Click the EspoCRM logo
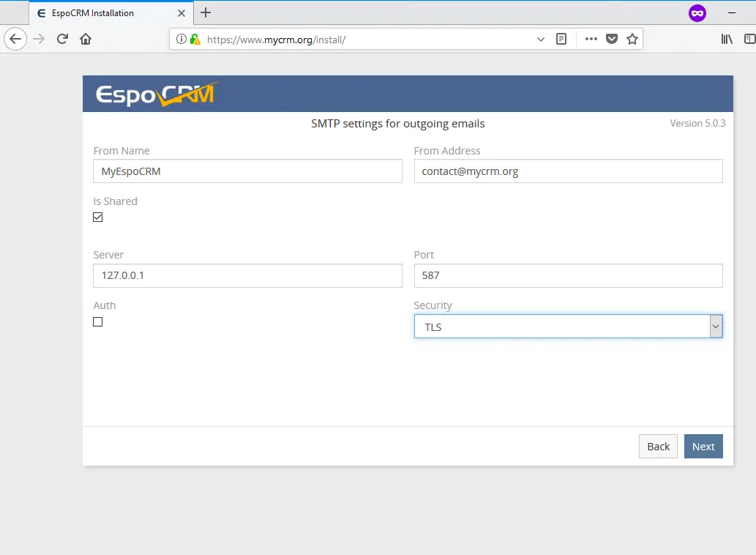 (x=157, y=94)
